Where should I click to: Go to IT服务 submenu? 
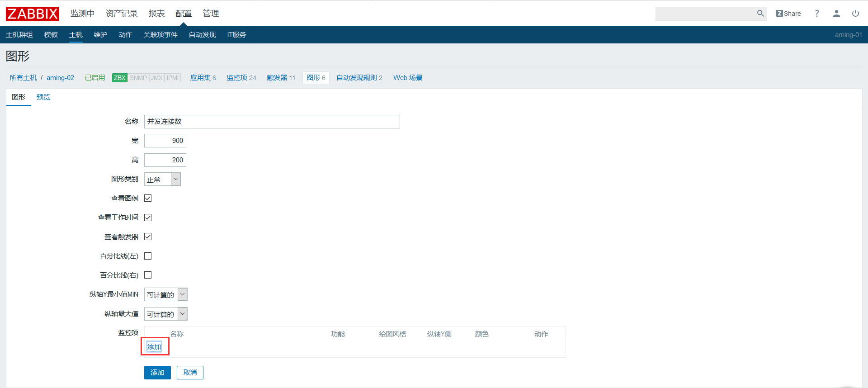(x=236, y=35)
